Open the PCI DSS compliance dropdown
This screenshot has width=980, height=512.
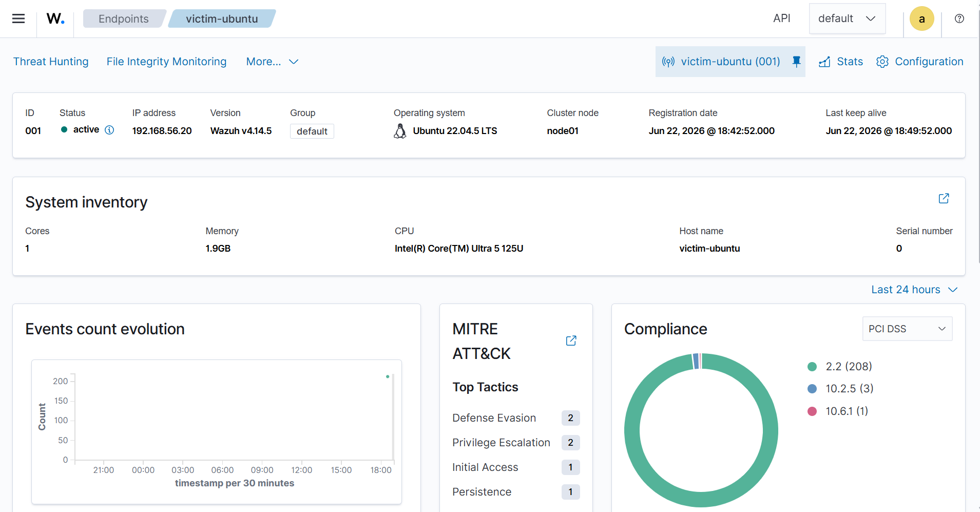pos(907,329)
